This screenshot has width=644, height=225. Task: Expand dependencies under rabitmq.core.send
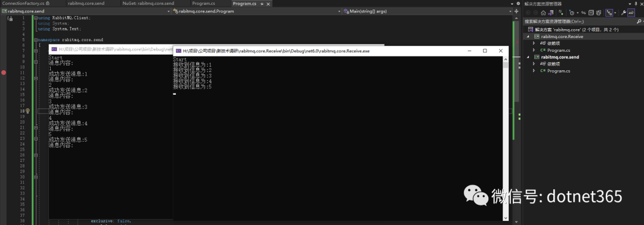click(534, 64)
